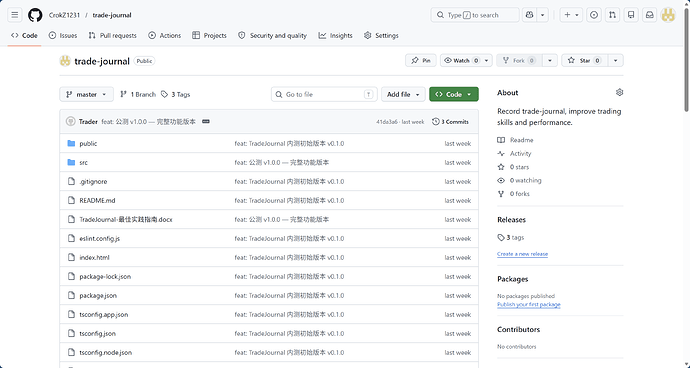Click Publish your first package link
Viewport: 690px width, 368px height.
point(529,305)
